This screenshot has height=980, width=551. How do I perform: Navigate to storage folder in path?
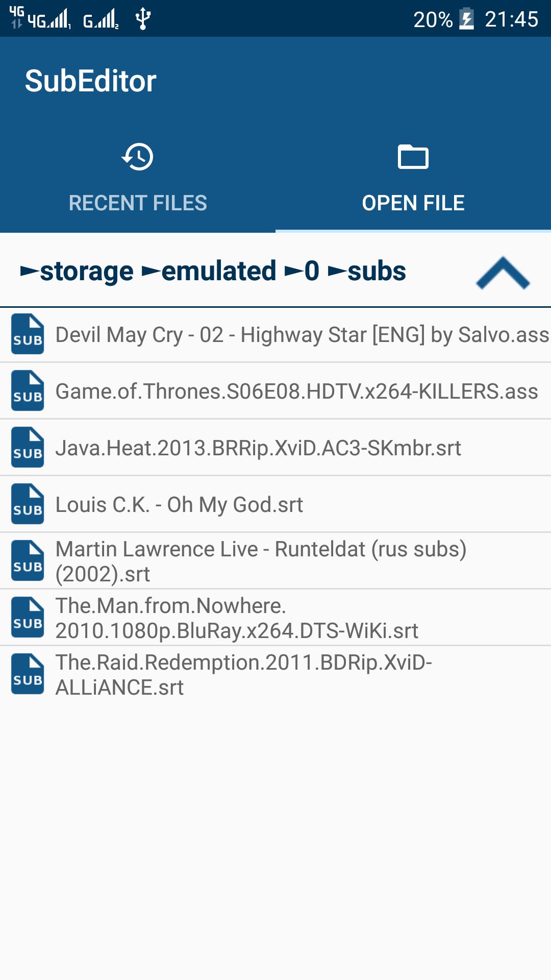point(86,271)
